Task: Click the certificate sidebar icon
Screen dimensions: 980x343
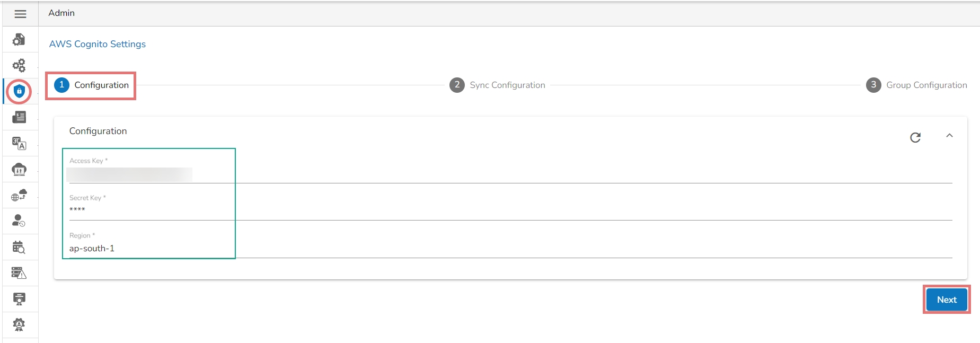Action: click(x=19, y=299)
